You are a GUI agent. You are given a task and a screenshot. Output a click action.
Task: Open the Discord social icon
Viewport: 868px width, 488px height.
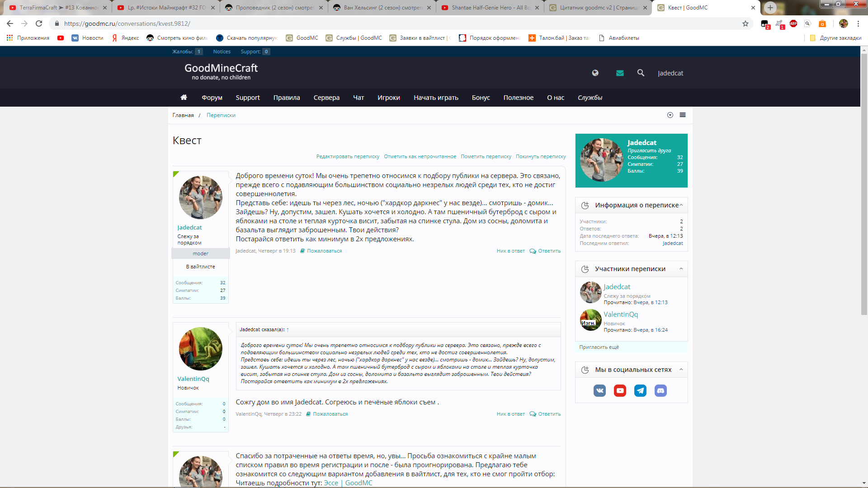(x=660, y=390)
